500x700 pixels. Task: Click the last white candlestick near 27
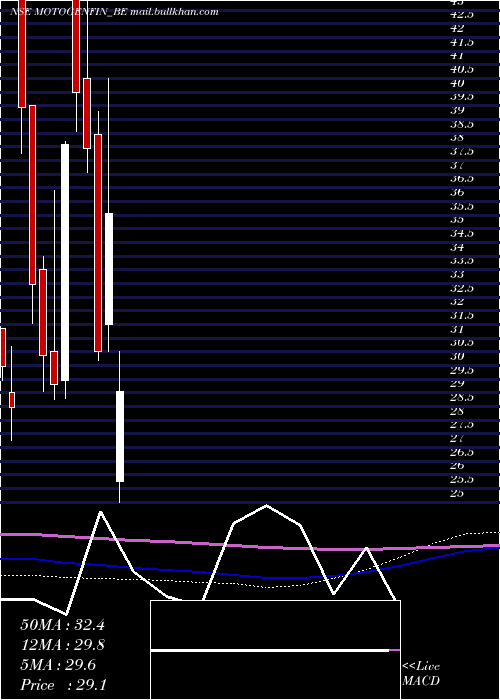[120, 436]
